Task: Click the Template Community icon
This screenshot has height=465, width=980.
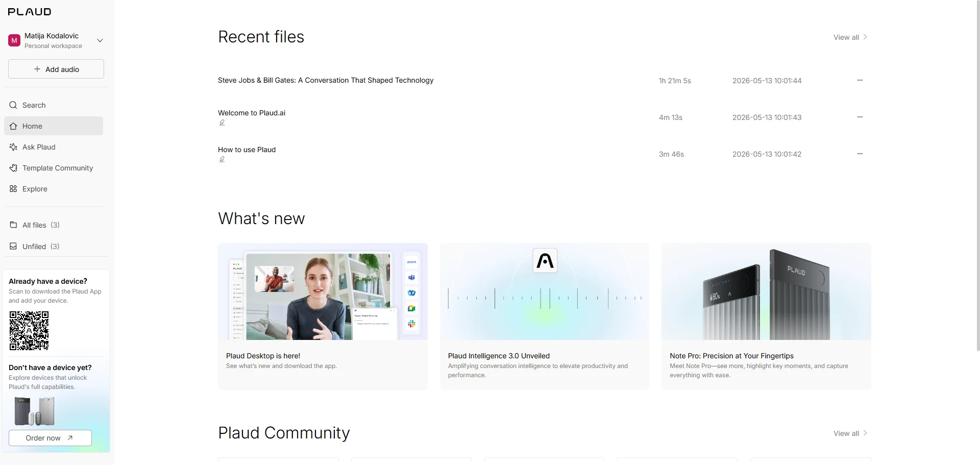Action: (x=13, y=168)
